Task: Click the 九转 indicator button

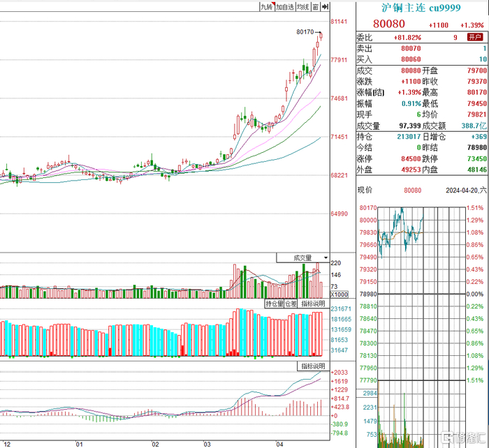Action: (268, 7)
